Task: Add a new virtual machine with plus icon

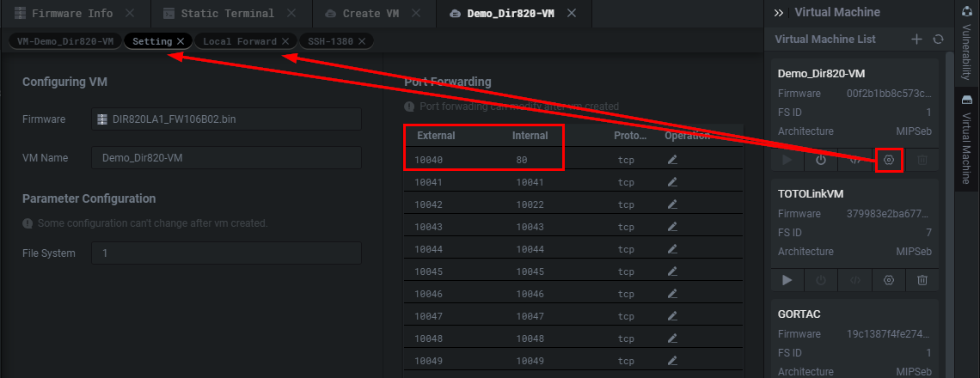Action: (x=917, y=40)
